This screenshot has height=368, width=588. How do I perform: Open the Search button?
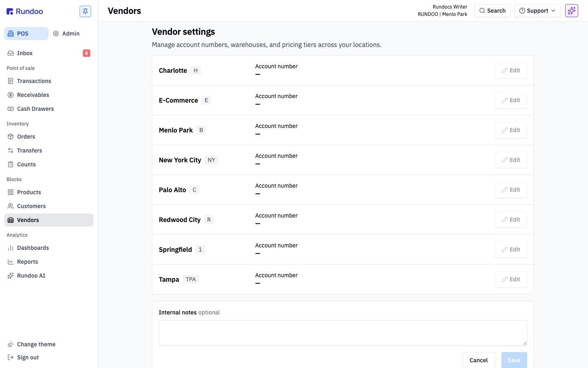click(492, 11)
